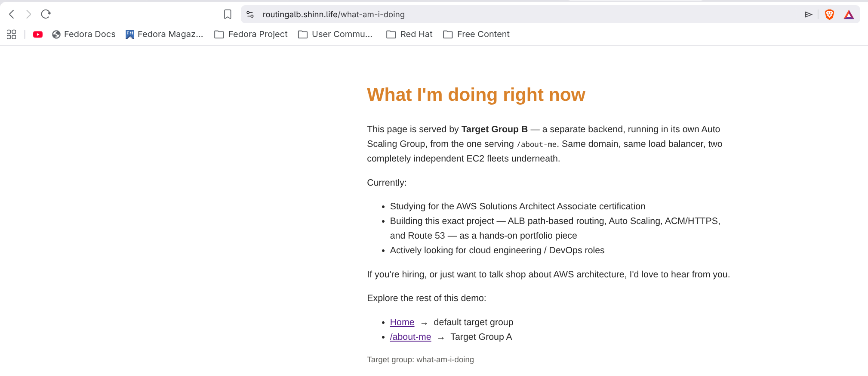
Task: Open Brave Shields lion icon
Action: (x=829, y=15)
